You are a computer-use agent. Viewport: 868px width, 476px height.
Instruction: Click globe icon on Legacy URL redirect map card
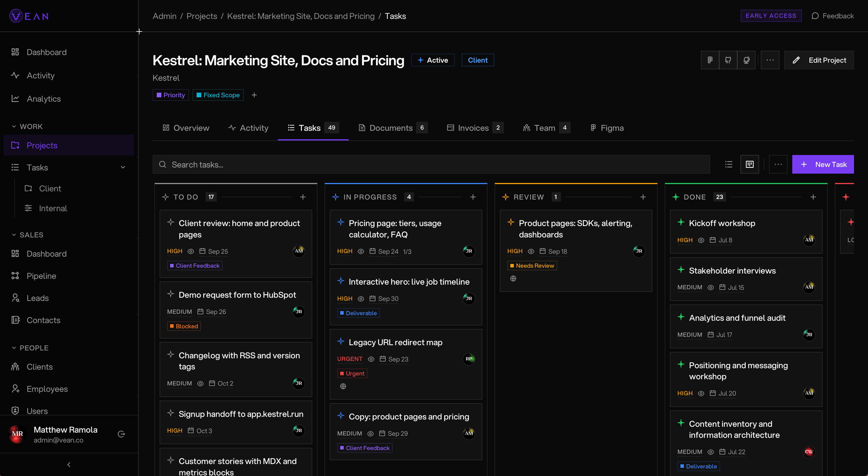[343, 386]
